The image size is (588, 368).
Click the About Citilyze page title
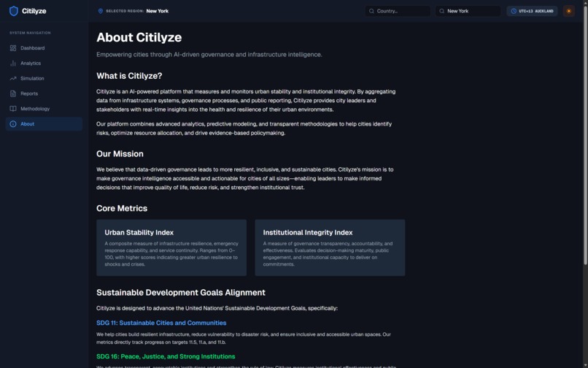click(139, 37)
